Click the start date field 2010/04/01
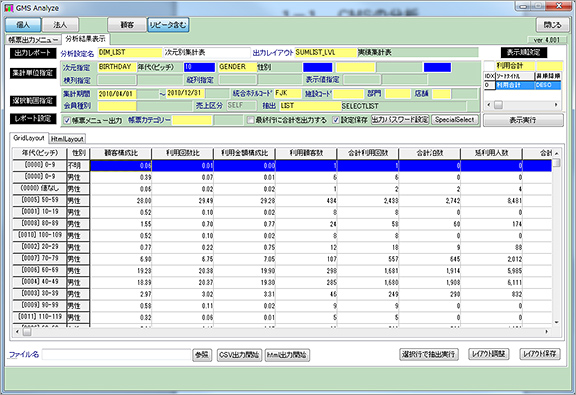576x395 pixels. [117, 94]
